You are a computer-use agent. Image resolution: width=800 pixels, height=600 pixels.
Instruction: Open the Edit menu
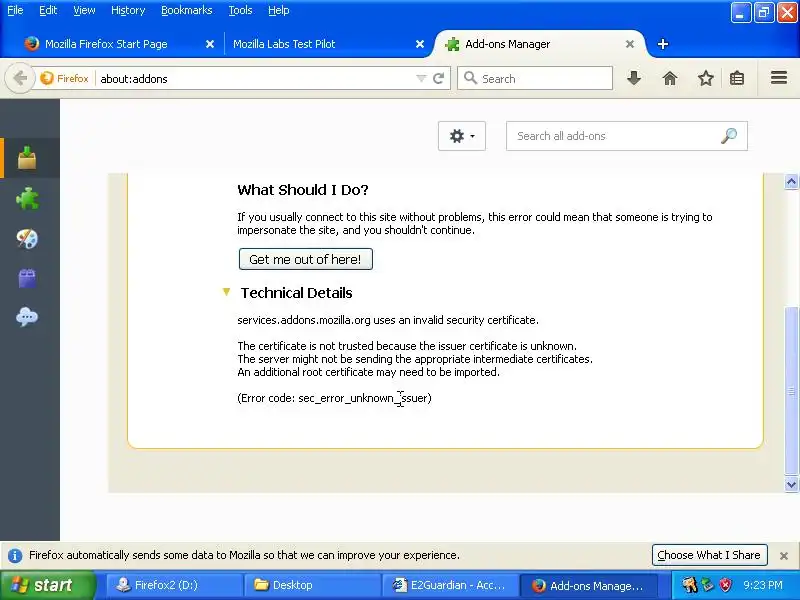tap(48, 10)
